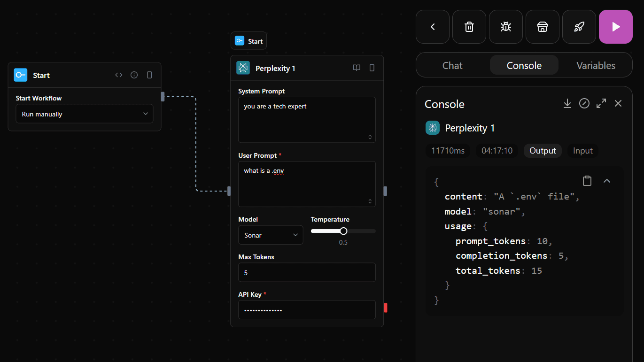Open the Run manually dropdown
Viewport: 644px width, 362px height.
pos(84,114)
